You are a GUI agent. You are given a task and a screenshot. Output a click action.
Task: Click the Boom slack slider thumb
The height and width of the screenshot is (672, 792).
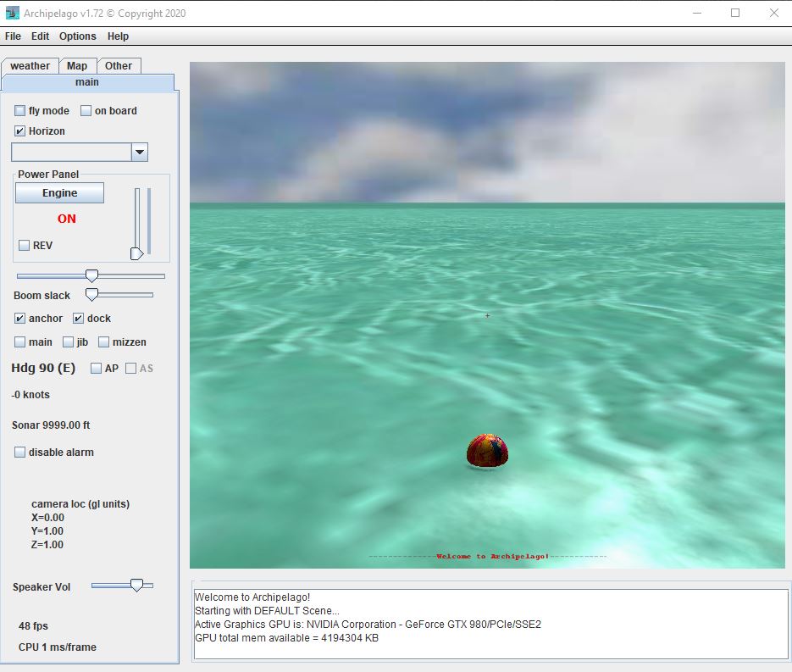[x=91, y=295]
